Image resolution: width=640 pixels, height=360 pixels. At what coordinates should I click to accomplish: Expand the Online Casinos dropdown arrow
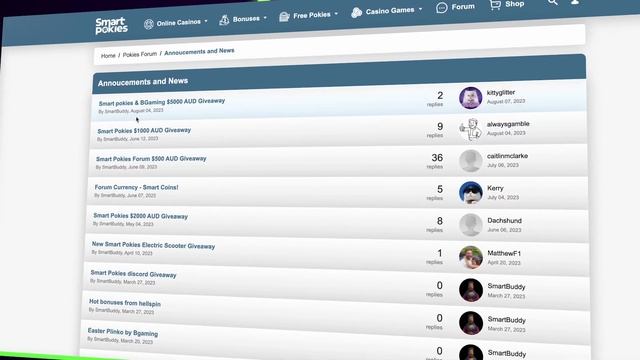coord(206,21)
